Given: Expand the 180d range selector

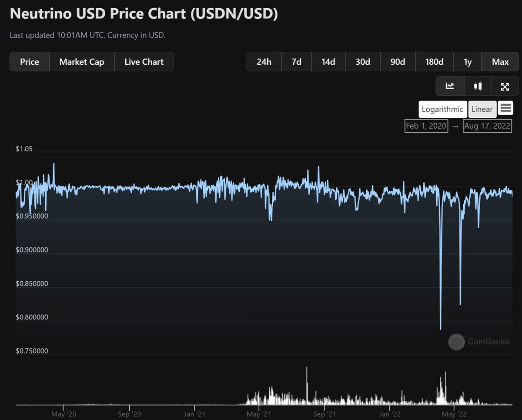Looking at the screenshot, I should click(434, 61).
